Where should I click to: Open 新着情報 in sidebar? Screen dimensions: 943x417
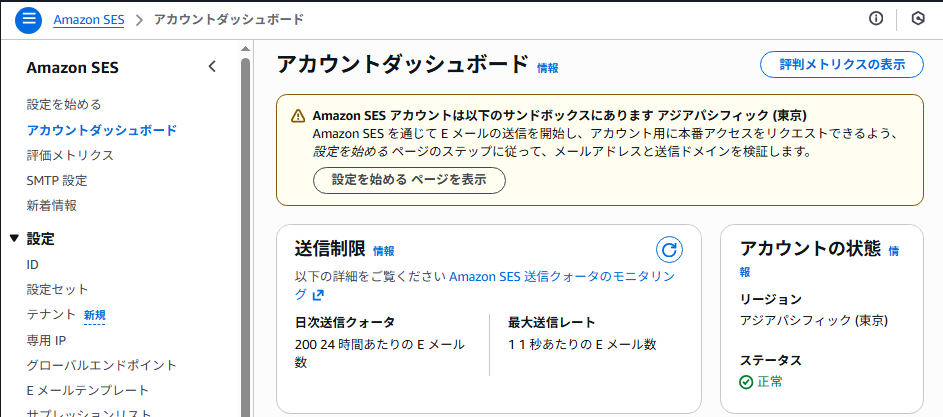(52, 206)
